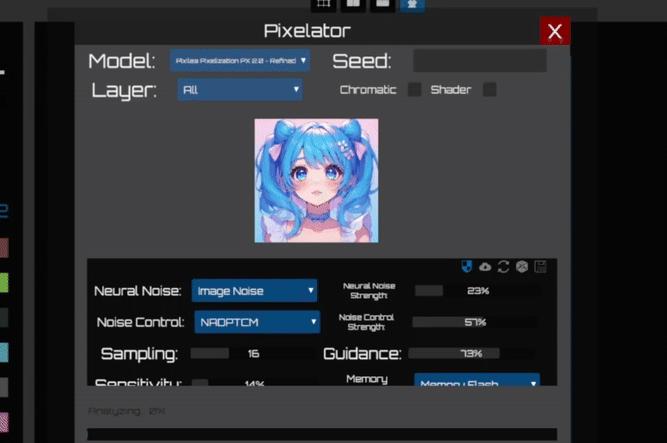Screen dimensions: 667x443
Task: Click the floppy disk save icon
Action: coord(540,267)
